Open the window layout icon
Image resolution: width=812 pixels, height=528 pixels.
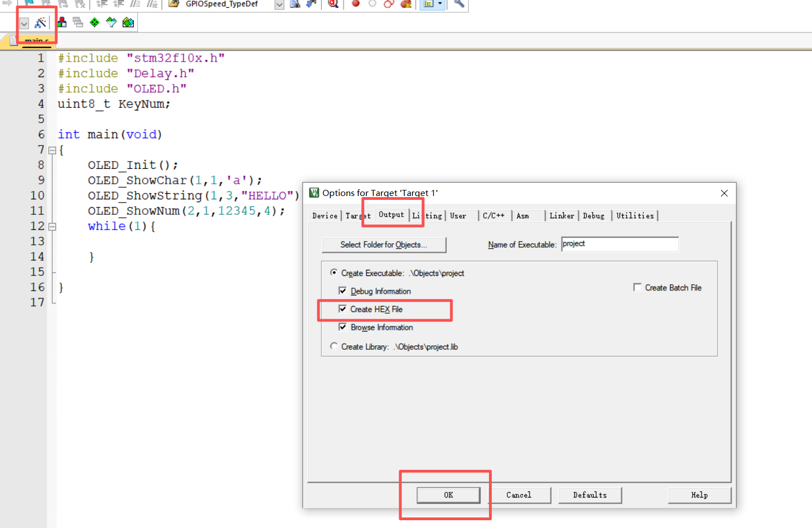428,4
